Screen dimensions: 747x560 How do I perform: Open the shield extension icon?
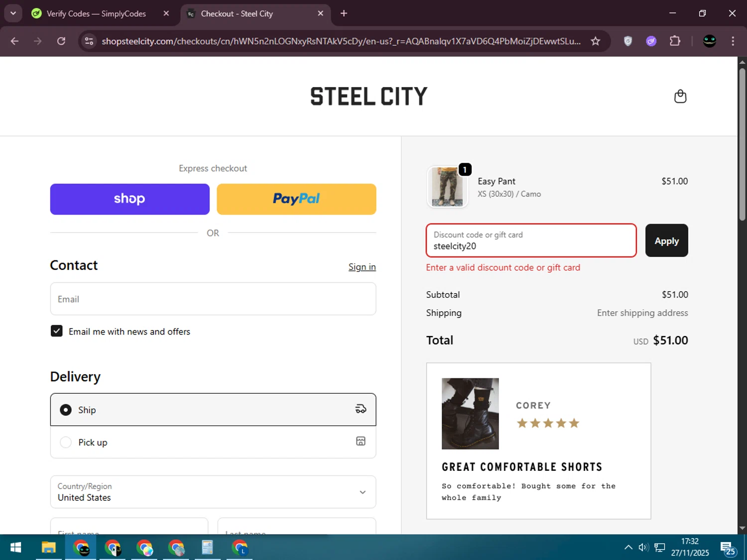pyautogui.click(x=628, y=41)
